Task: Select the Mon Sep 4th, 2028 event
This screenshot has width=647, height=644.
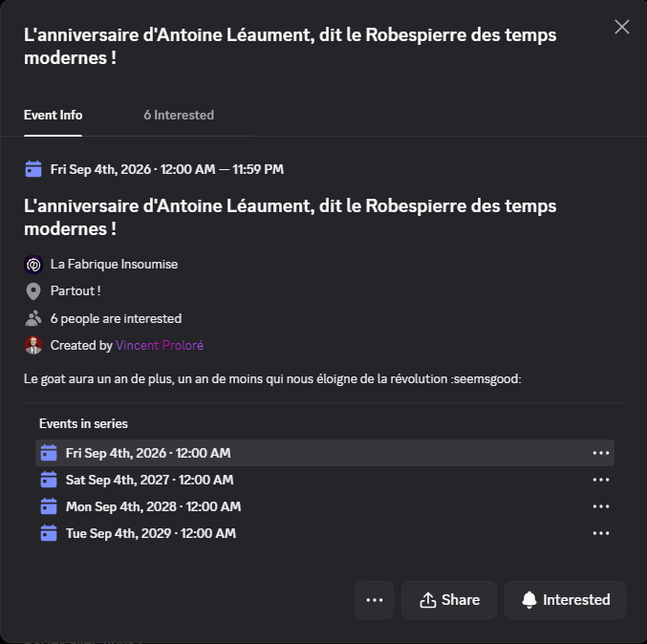Action: point(153,506)
